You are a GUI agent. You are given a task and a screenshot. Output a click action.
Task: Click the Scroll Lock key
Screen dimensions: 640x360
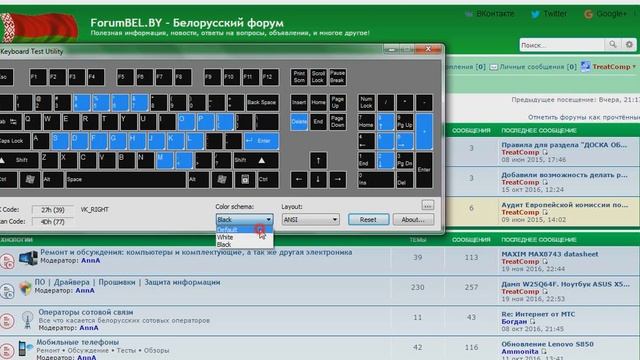[x=318, y=77]
